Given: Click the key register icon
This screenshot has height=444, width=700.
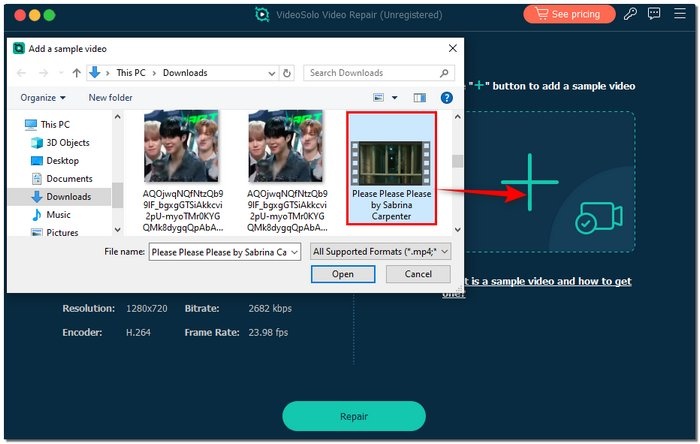Looking at the screenshot, I should (630, 14).
